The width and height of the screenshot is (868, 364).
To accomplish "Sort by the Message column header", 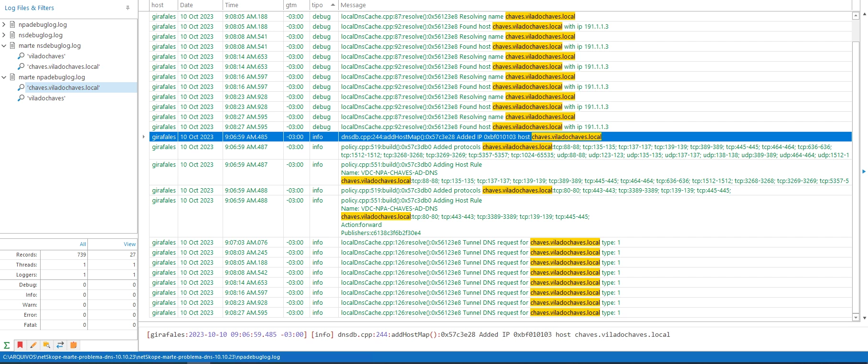I will pyautogui.click(x=595, y=5).
